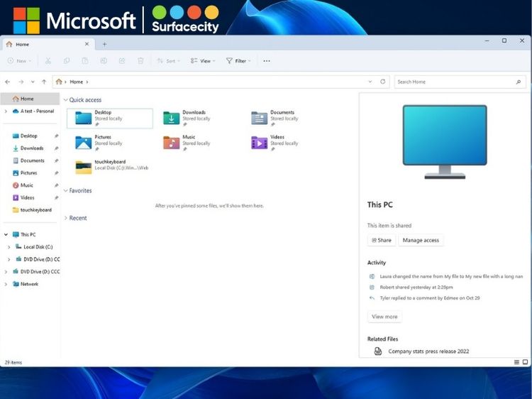Open the Filter dropdown menu

tap(238, 61)
